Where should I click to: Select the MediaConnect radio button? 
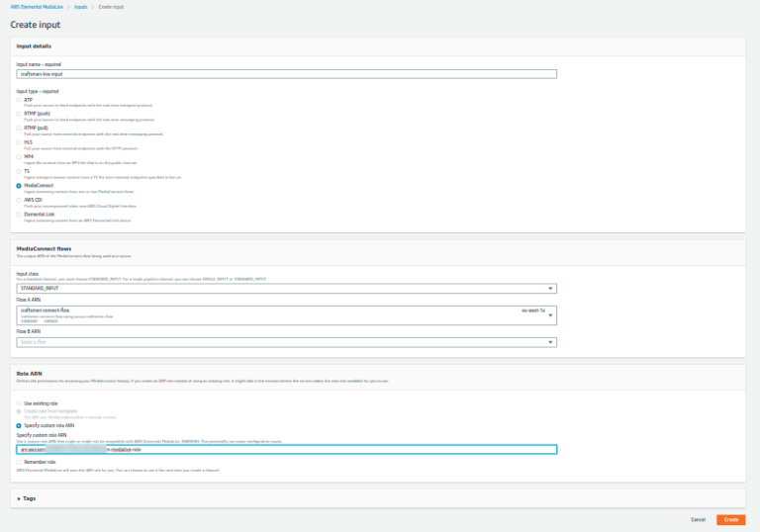click(x=19, y=185)
